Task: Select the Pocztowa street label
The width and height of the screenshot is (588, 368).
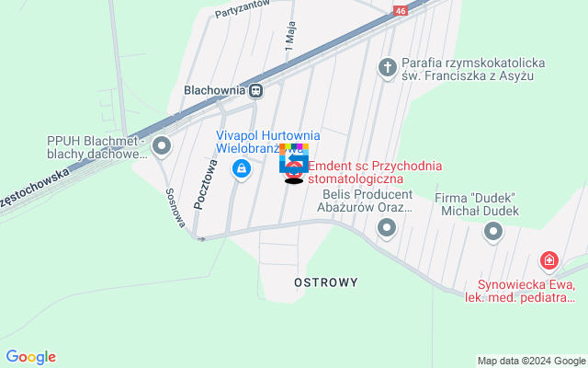Action: (x=206, y=184)
